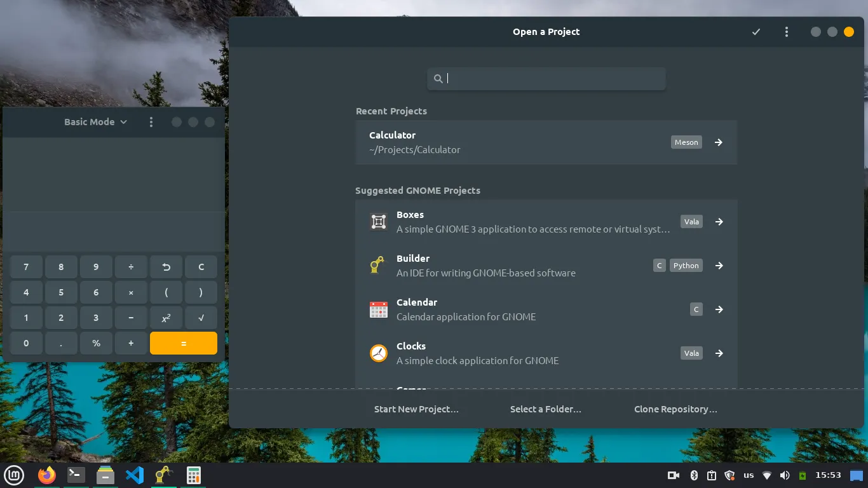Click the us keyboard layout indicator
This screenshot has width=868, height=488.
point(749,475)
